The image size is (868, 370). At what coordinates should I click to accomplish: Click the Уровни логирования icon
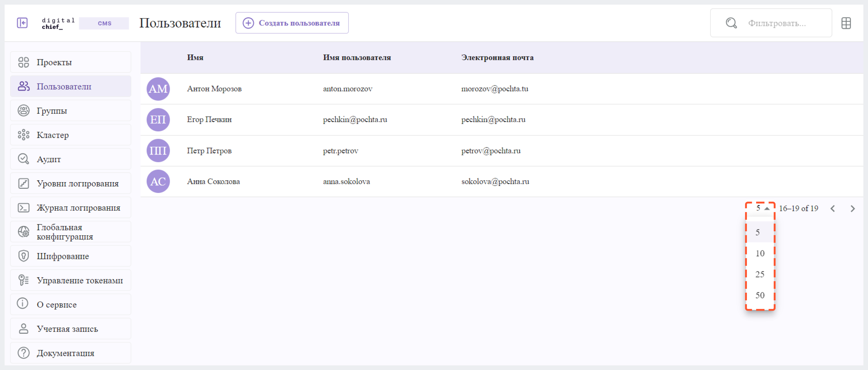point(24,183)
